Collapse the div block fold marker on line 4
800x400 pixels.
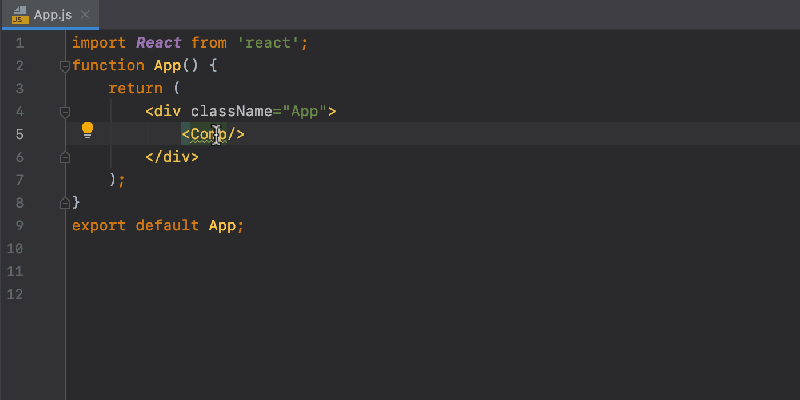pos(65,112)
